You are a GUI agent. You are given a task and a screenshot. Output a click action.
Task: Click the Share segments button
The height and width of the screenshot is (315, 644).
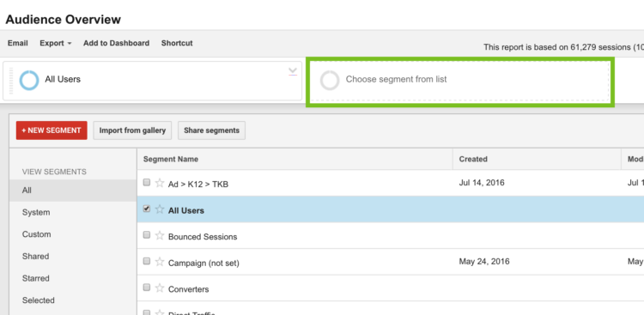coord(211,130)
